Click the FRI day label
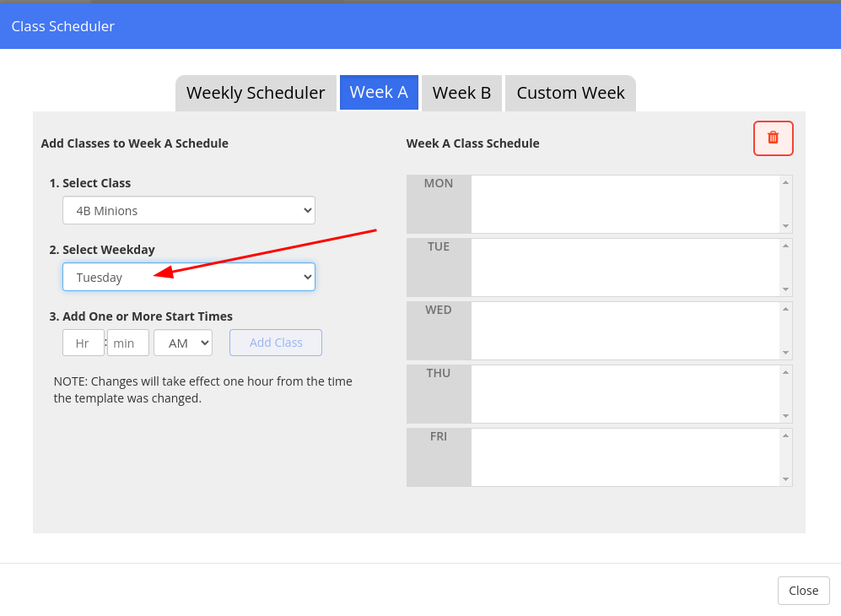Viewport: 841px width, 616px height. (x=439, y=437)
